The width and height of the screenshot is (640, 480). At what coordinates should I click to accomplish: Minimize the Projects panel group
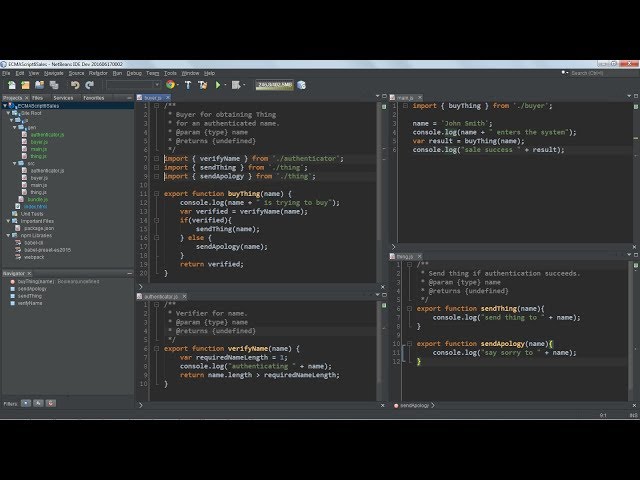tap(129, 98)
